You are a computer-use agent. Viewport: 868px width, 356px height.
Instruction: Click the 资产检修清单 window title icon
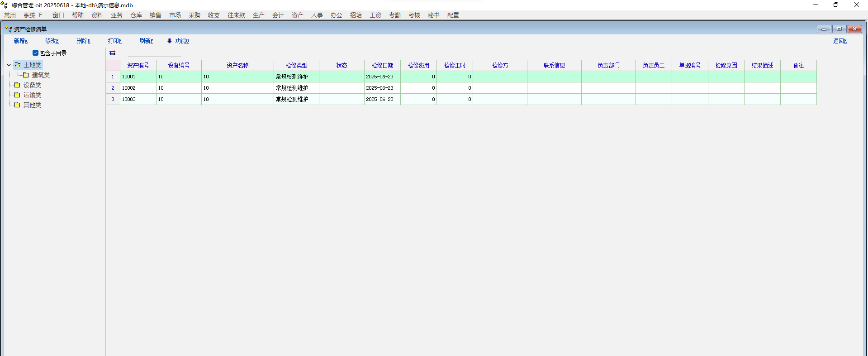coord(8,29)
